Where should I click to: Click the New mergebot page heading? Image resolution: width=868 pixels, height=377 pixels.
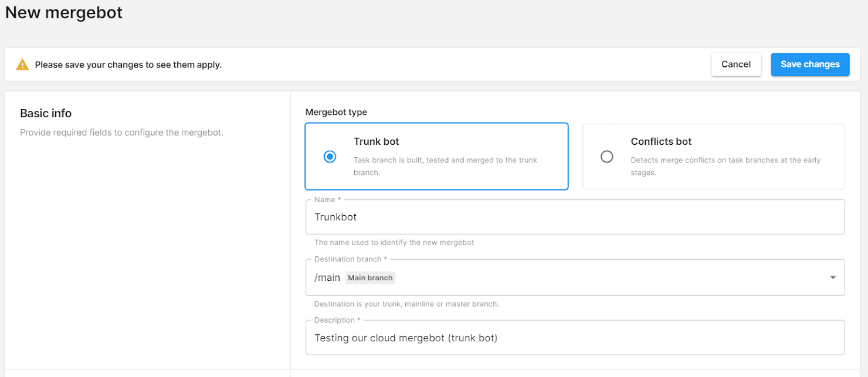(64, 13)
